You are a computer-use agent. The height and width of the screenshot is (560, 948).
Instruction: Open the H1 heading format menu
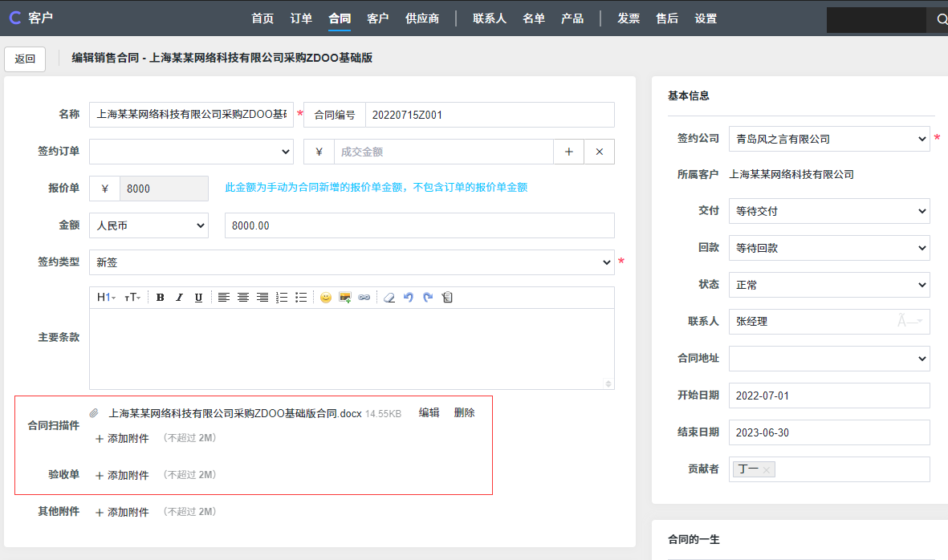pyautogui.click(x=107, y=297)
